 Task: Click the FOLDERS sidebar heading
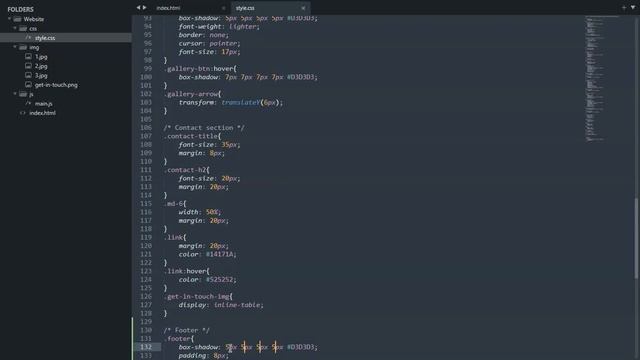point(20,9)
